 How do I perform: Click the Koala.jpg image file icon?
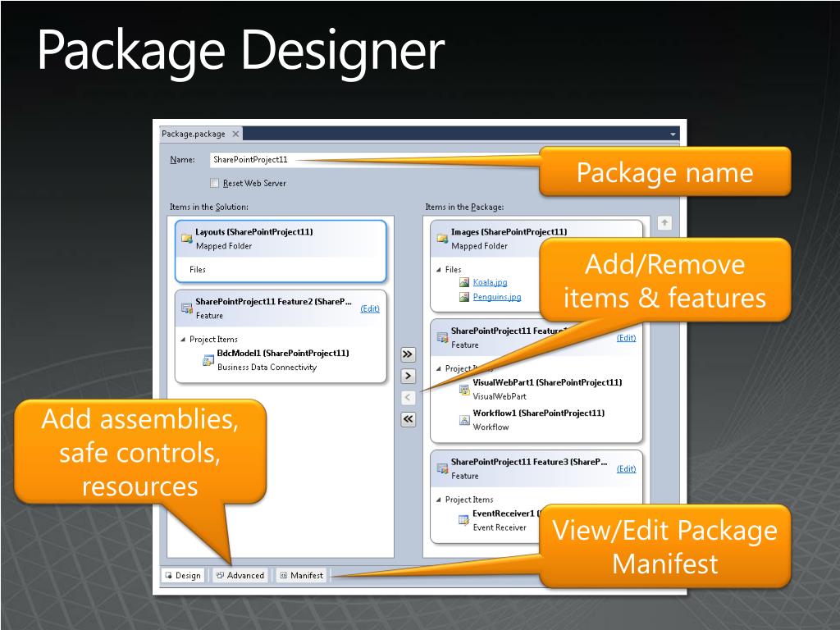464,282
